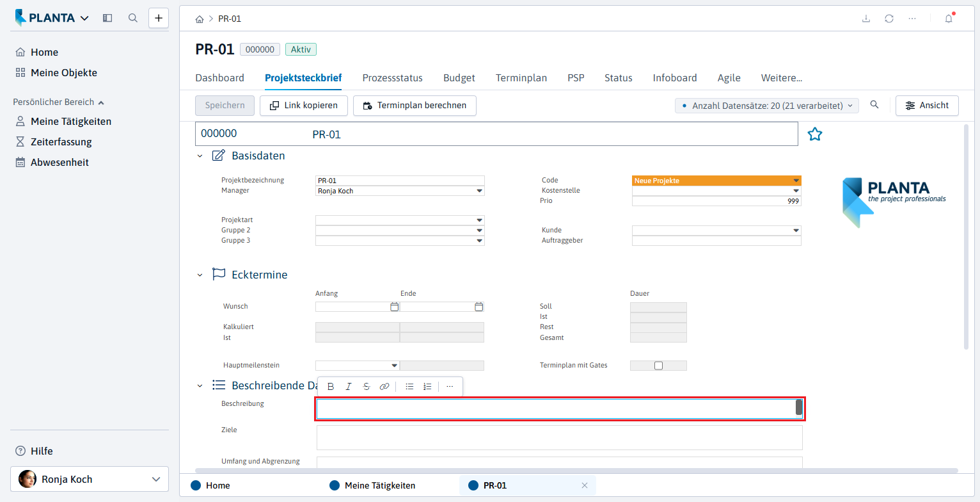980x502 pixels.
Task: Click the vertical scrollbar of form
Action: [x=966, y=237]
